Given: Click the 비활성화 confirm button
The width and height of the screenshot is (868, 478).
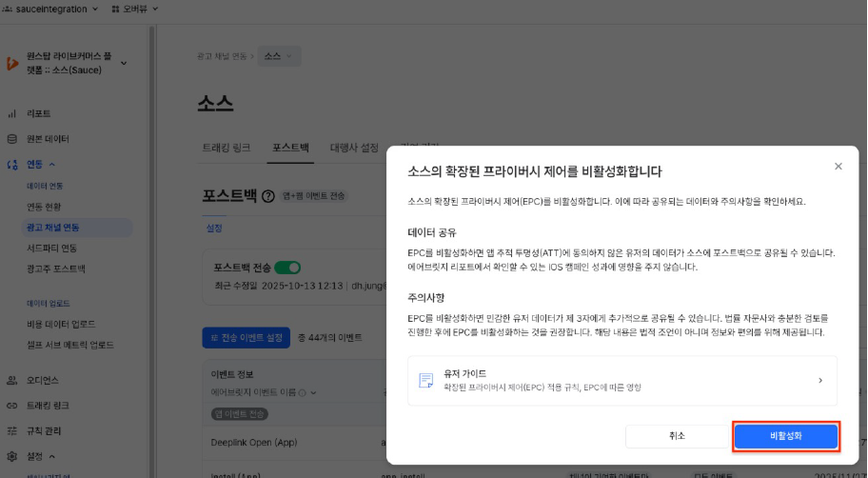Looking at the screenshot, I should coord(785,436).
